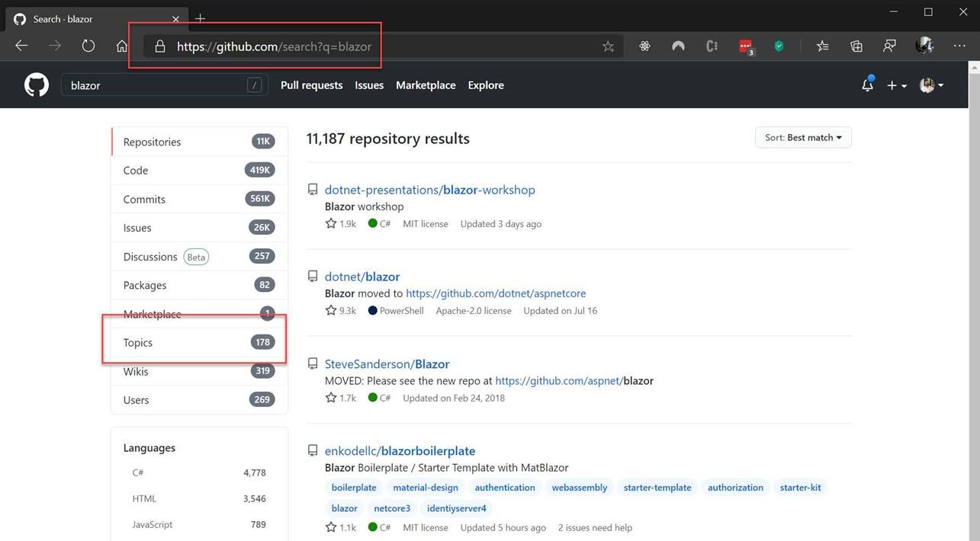Open the notifications bell
Screen dimensions: 980x541
(x=867, y=85)
